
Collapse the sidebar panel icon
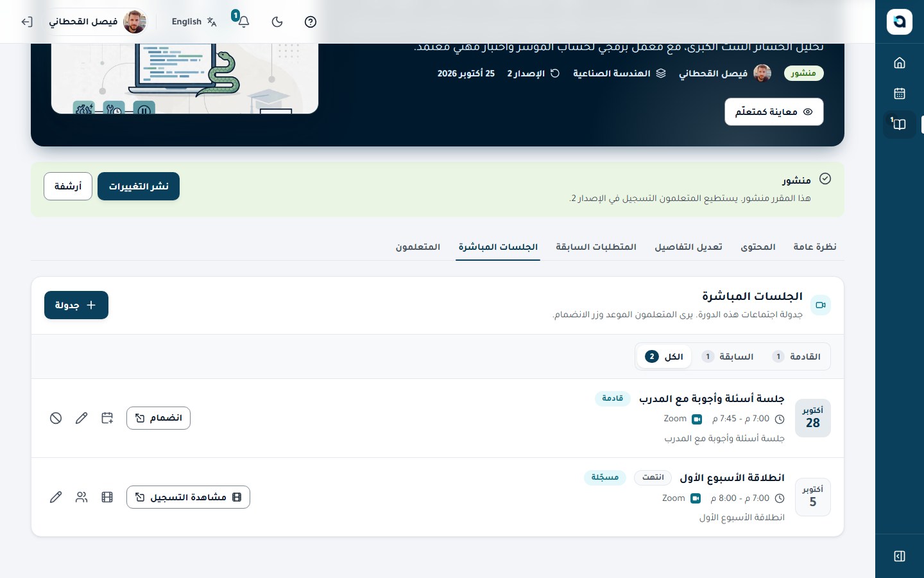tap(900, 556)
